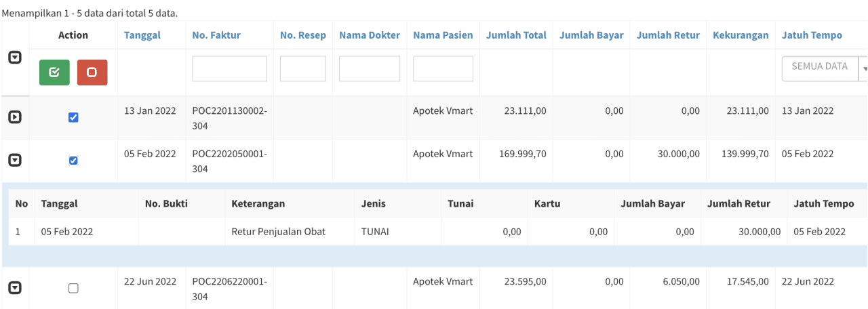The width and height of the screenshot is (868, 309).
Task: Collapse the 05 Feb 2022 row details
Action: pyautogui.click(x=14, y=161)
